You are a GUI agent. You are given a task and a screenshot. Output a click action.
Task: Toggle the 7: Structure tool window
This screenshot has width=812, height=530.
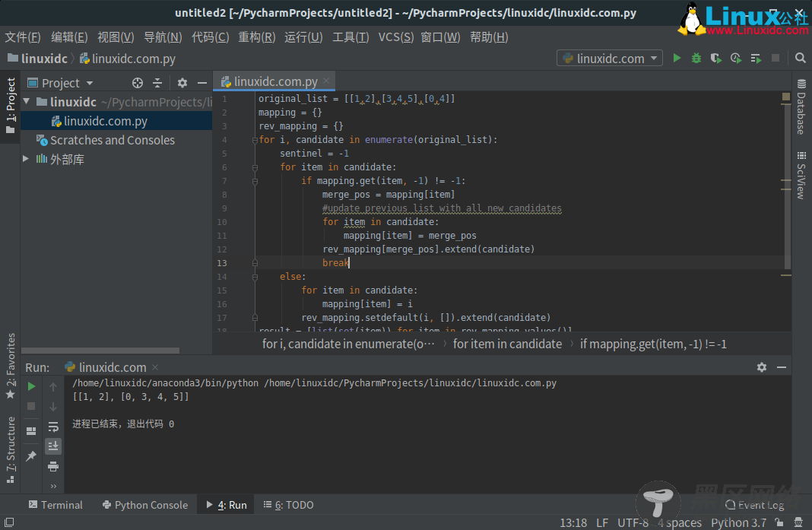(11, 450)
